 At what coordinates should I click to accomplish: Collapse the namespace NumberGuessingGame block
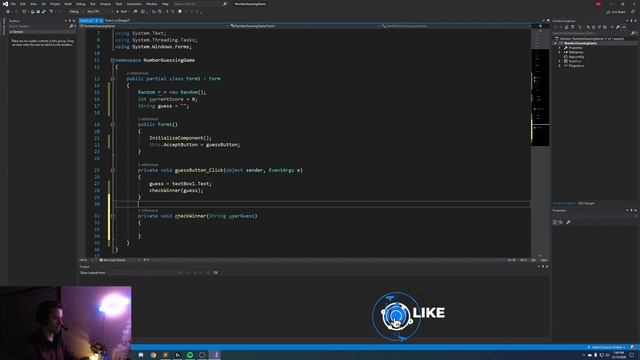[x=113, y=60]
